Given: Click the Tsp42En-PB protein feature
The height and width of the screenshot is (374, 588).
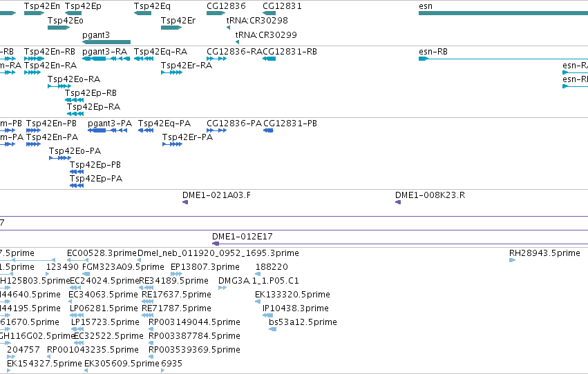Looking at the screenshot, I should tap(33, 130).
